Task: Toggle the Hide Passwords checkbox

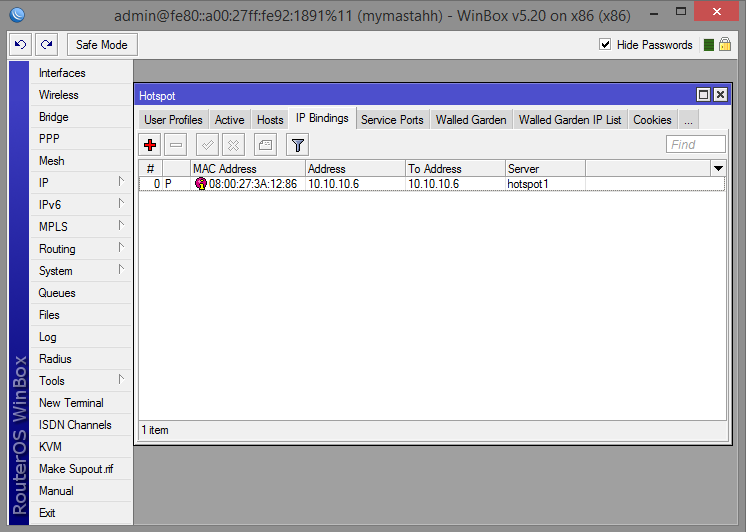Action: [x=605, y=45]
